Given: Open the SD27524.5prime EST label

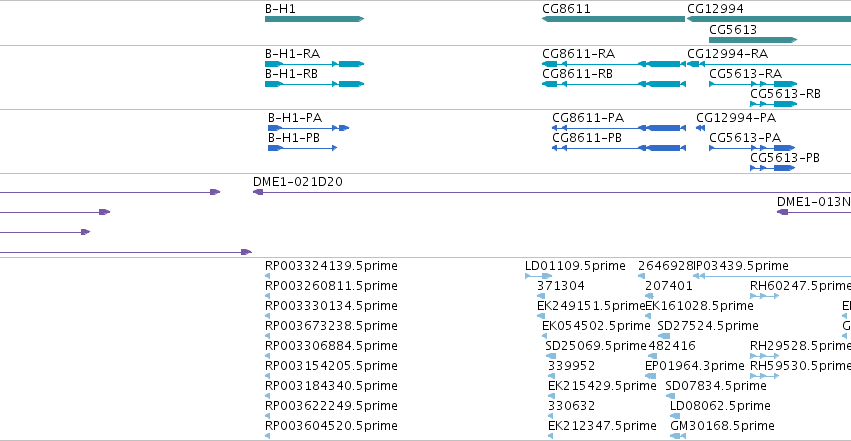Looking at the screenshot, I should [x=708, y=326].
